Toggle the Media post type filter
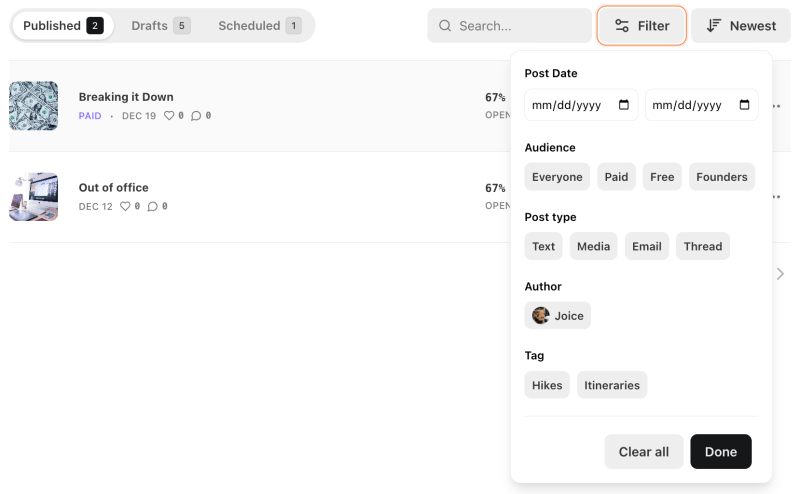The image size is (800, 494). click(x=593, y=246)
